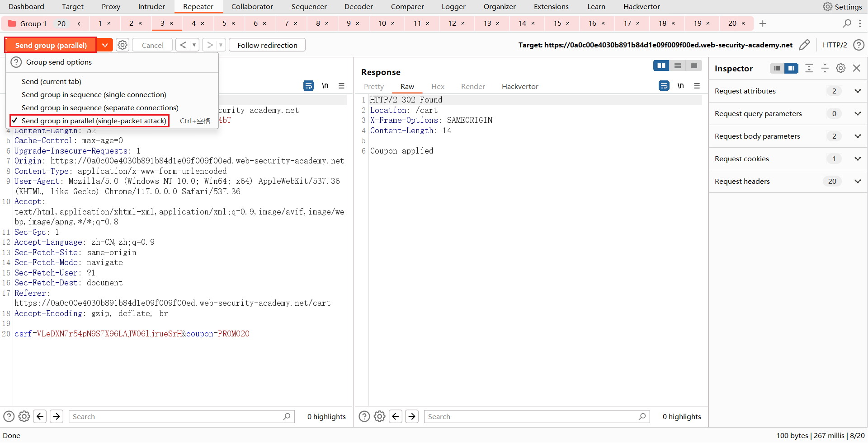Show non-printable characters in response pane
868x443 pixels.
pyautogui.click(x=680, y=86)
